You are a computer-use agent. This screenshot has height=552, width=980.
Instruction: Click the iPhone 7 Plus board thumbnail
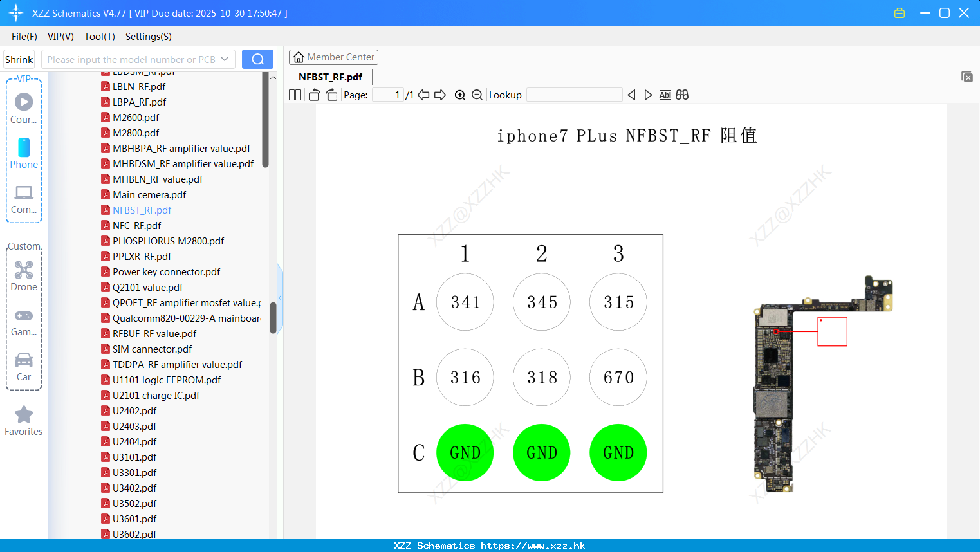[823, 385]
